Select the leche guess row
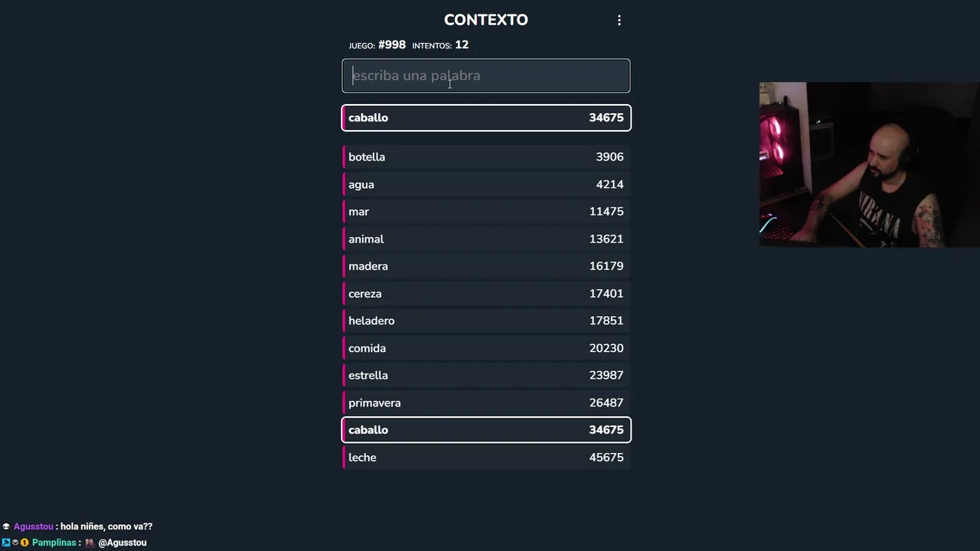Image resolution: width=980 pixels, height=551 pixels. tap(486, 458)
